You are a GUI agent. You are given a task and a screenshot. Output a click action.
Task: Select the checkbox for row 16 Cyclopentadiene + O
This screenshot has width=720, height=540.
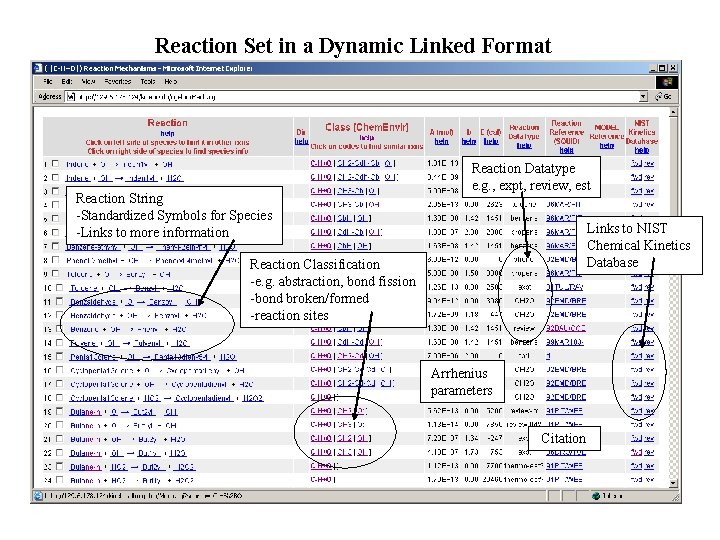59,370
